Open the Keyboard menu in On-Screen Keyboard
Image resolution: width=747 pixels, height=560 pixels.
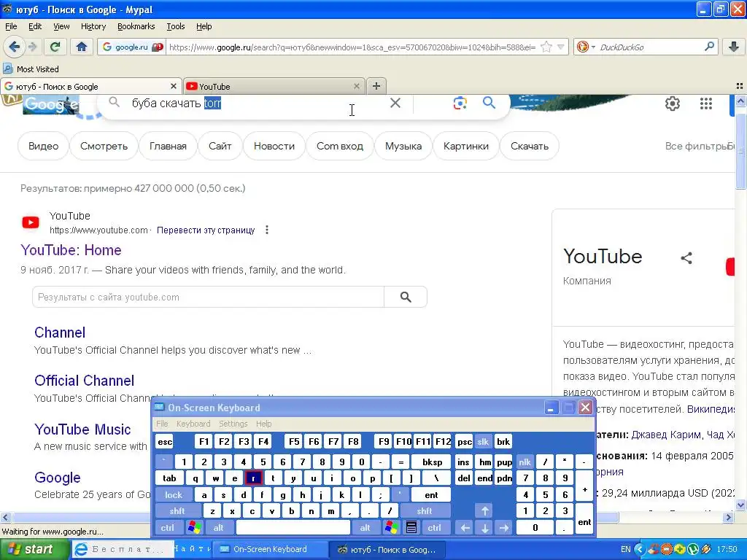tap(193, 424)
